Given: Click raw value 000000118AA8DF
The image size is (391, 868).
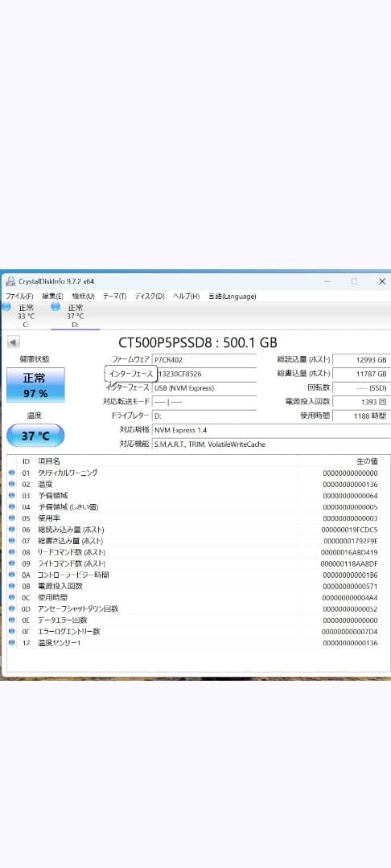Looking at the screenshot, I should pos(349,563).
